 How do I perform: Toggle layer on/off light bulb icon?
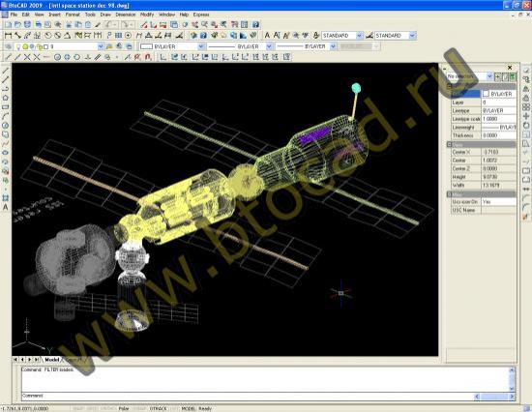18,46
